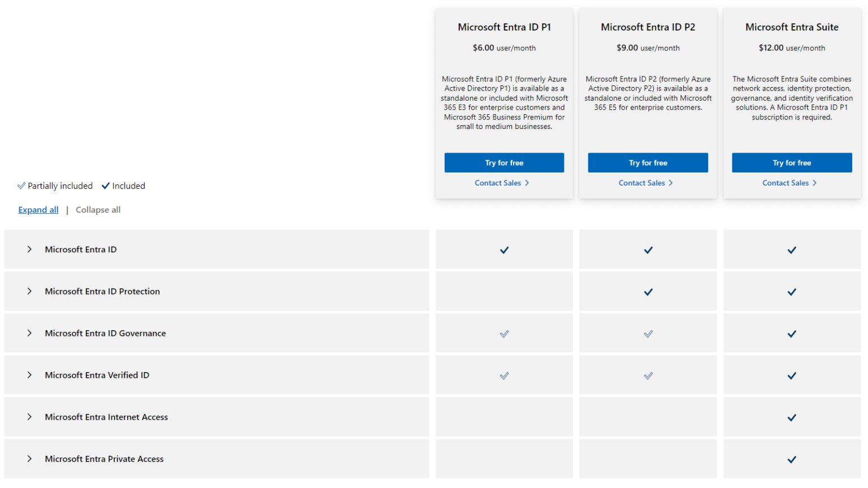Click the Expand all link

pos(38,210)
